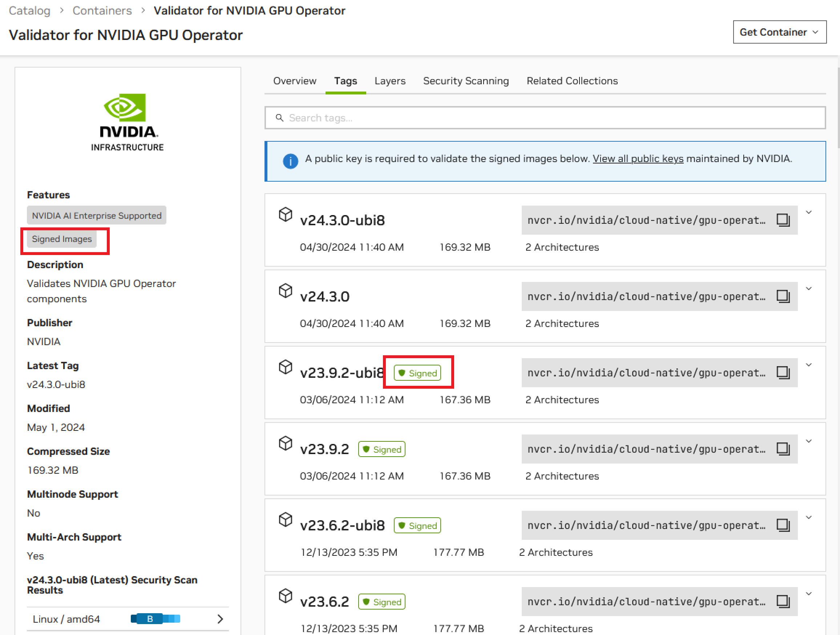
Task: Expand the v24.3.0-ubi8 tag row
Action: tap(809, 213)
